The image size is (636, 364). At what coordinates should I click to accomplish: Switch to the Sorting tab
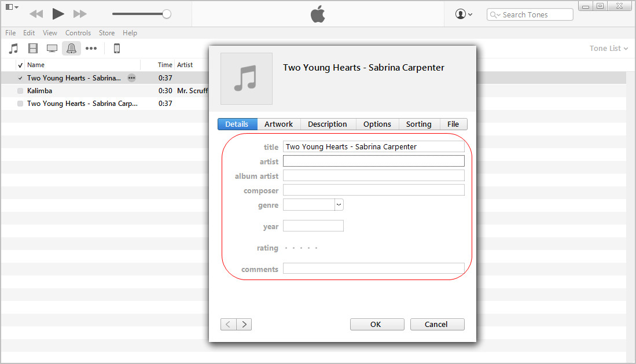click(x=419, y=124)
